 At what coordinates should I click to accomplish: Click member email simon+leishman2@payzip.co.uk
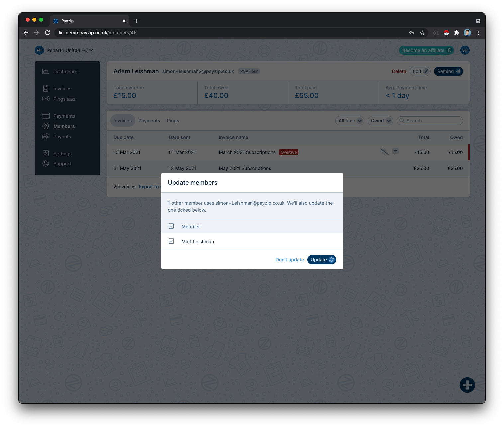198,71
